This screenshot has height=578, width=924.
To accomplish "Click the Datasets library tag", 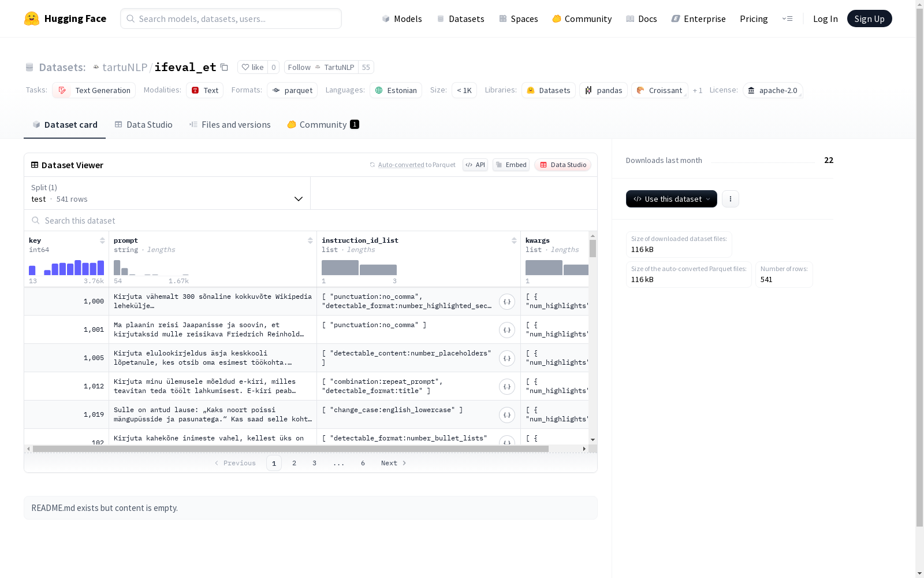I will click(x=549, y=90).
